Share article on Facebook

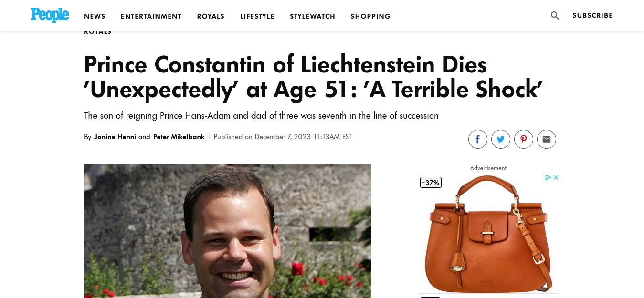(x=478, y=139)
